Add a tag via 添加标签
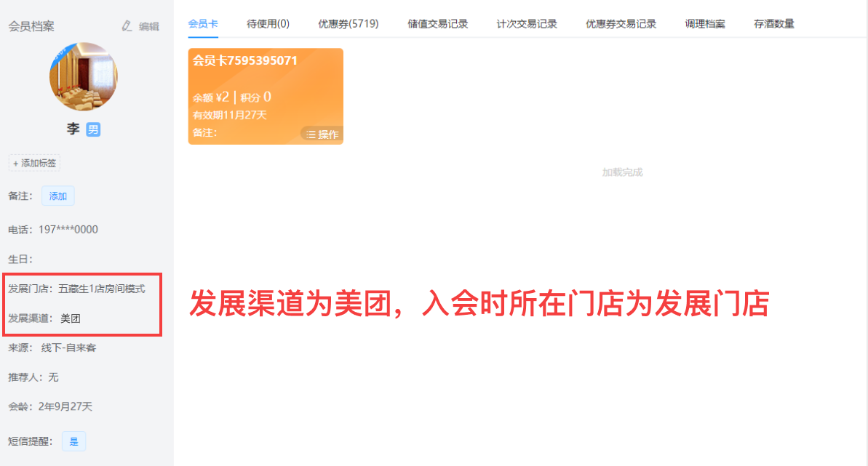This screenshot has width=868, height=466. [34, 164]
